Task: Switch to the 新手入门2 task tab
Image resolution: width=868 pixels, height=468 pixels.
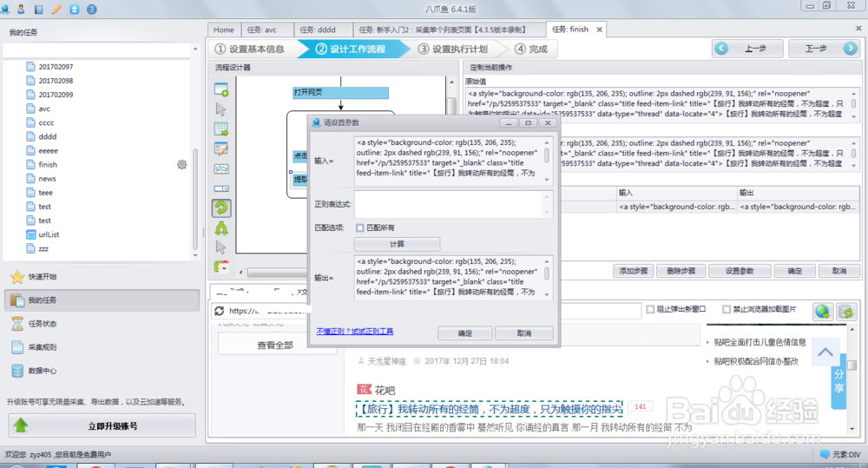Action: tap(449, 30)
